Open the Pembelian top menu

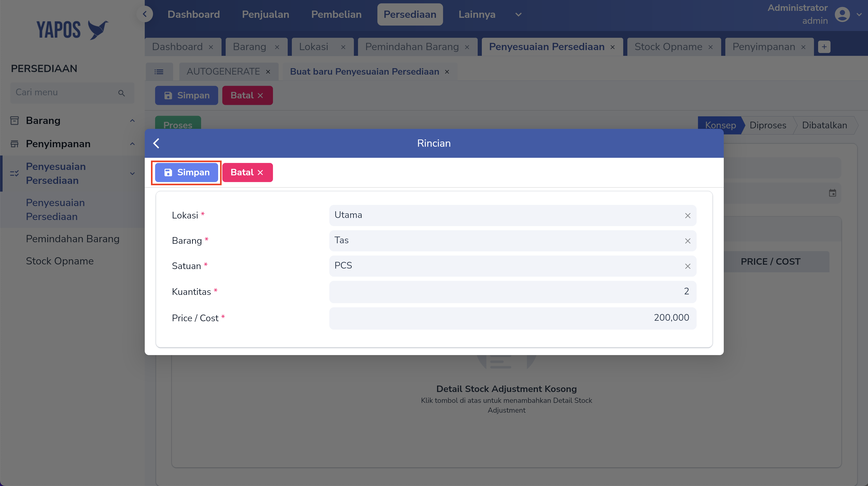(x=336, y=14)
